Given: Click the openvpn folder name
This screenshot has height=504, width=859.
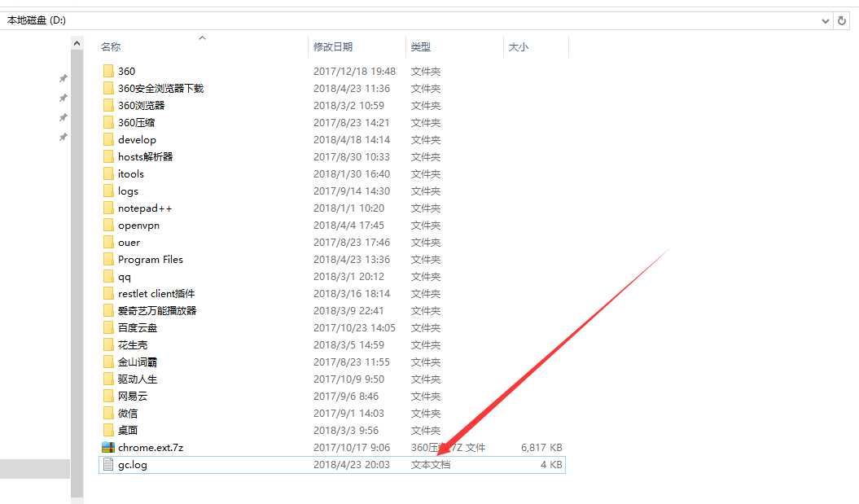Looking at the screenshot, I should 138,226.
